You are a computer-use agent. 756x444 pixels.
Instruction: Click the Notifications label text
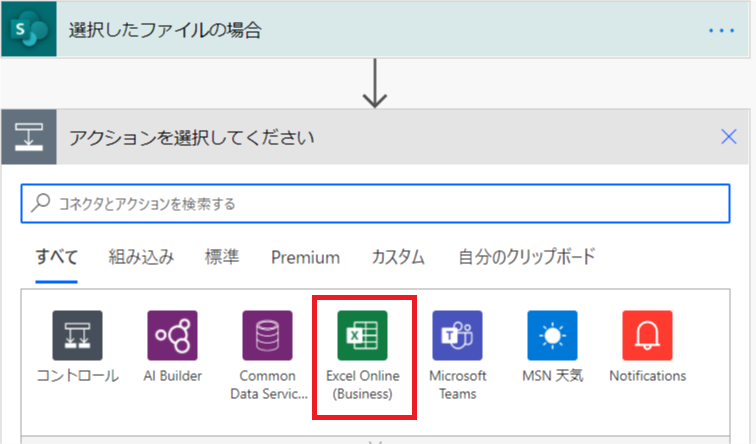[x=648, y=376]
